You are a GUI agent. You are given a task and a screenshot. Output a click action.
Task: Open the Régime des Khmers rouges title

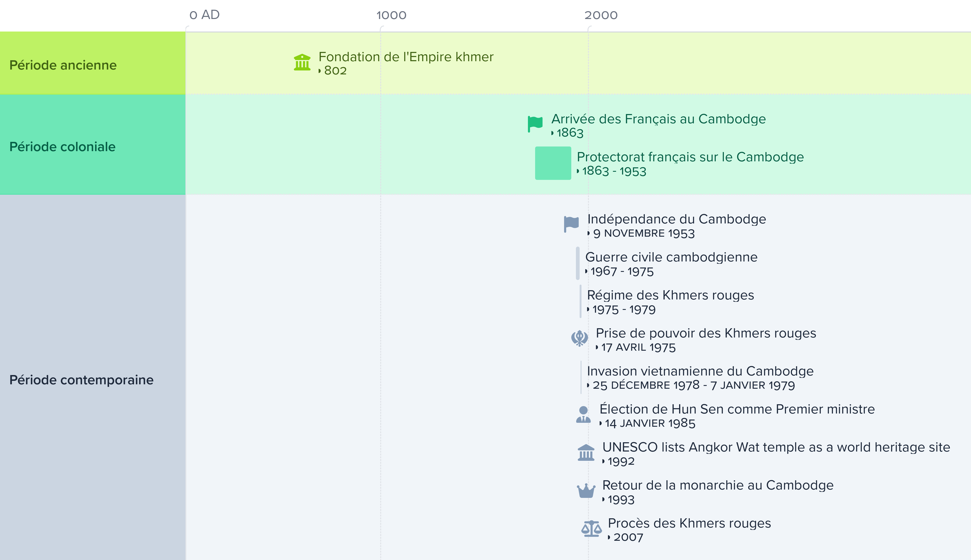[x=670, y=295]
